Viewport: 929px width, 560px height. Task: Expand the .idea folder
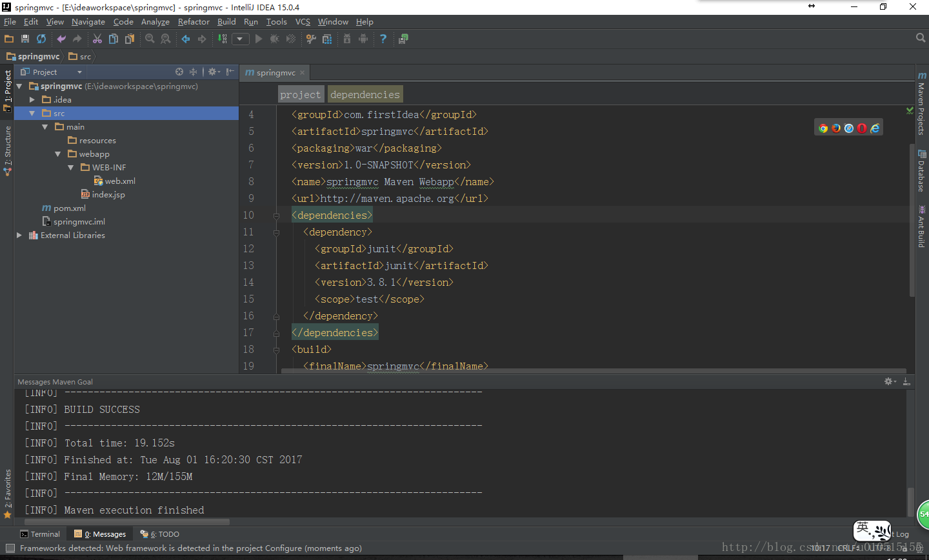tap(32, 99)
